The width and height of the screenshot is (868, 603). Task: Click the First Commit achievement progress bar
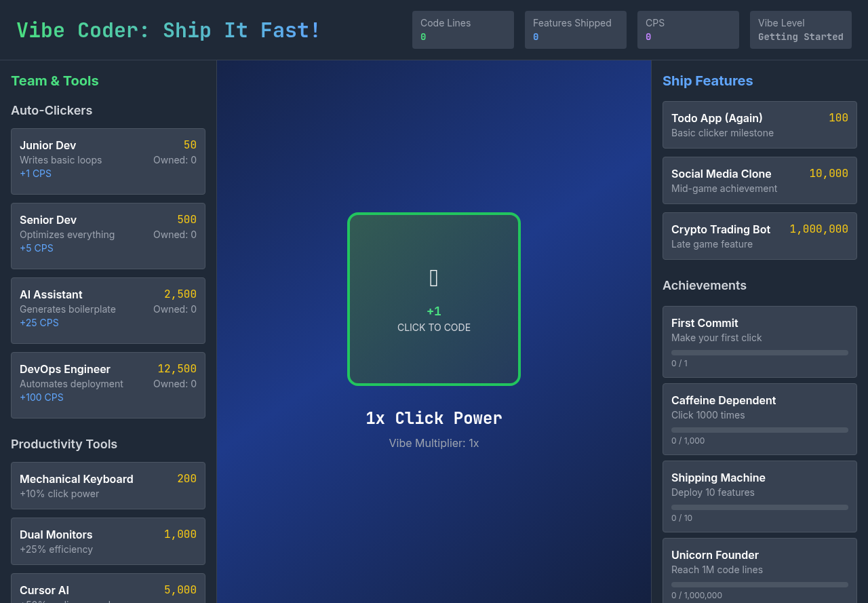click(759, 352)
